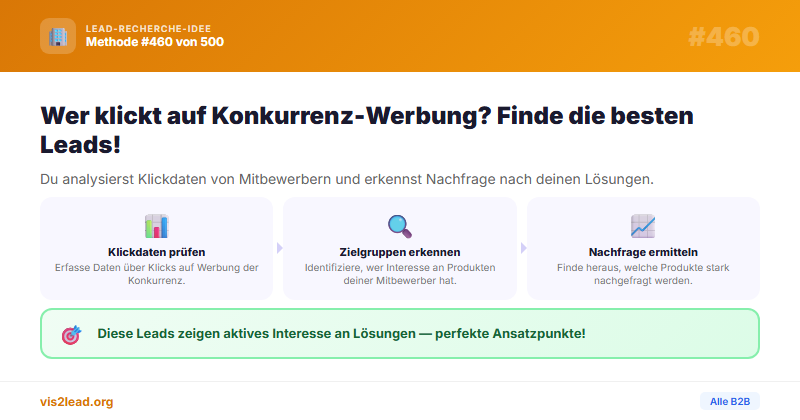Click the line chart icon above Nachfrage ermitteln
The image size is (800, 420).
pyautogui.click(x=643, y=226)
